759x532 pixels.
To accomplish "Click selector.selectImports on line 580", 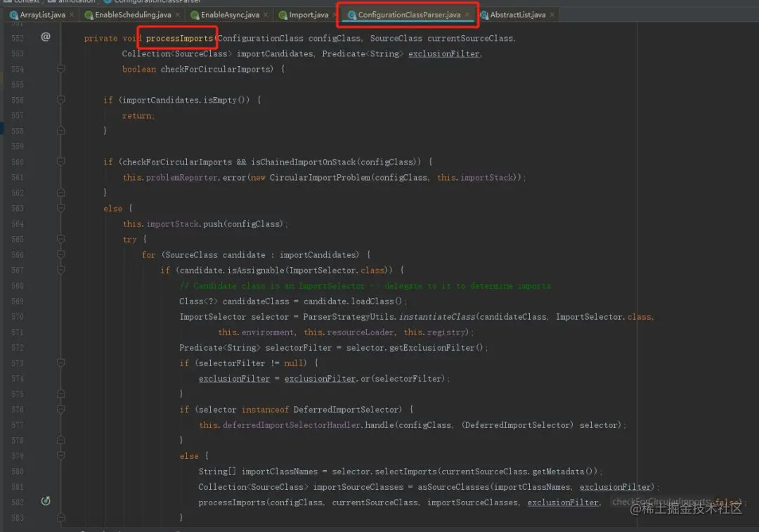I will [x=384, y=472].
